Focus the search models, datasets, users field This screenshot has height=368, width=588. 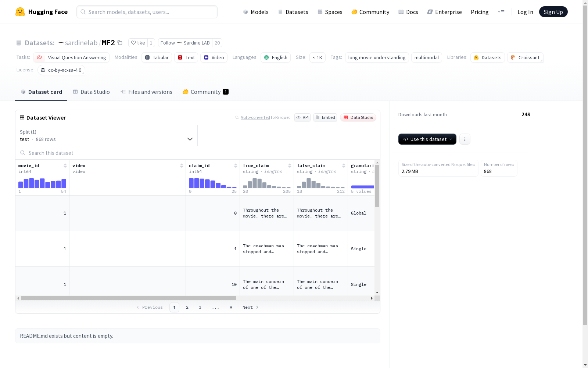pyautogui.click(x=147, y=12)
